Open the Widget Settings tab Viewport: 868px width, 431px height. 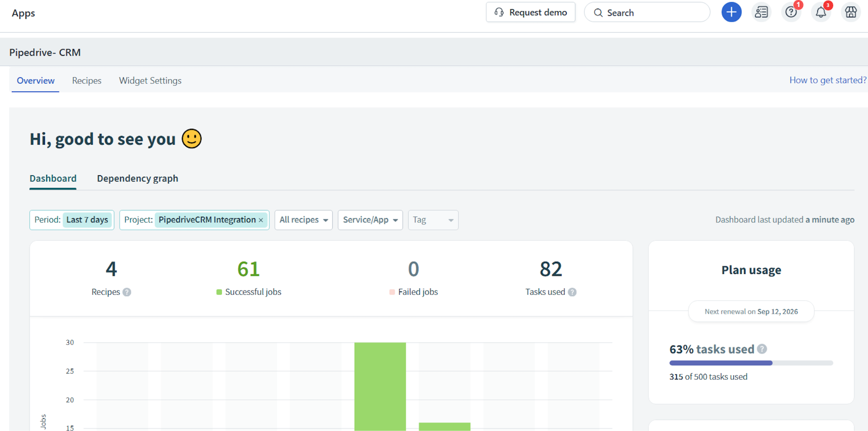(150, 80)
